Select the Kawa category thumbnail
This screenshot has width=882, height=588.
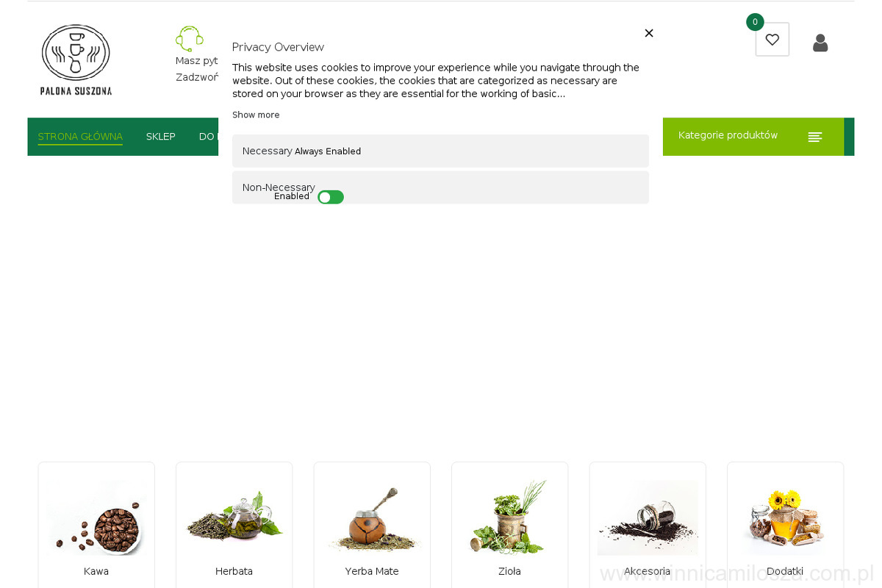click(x=96, y=518)
